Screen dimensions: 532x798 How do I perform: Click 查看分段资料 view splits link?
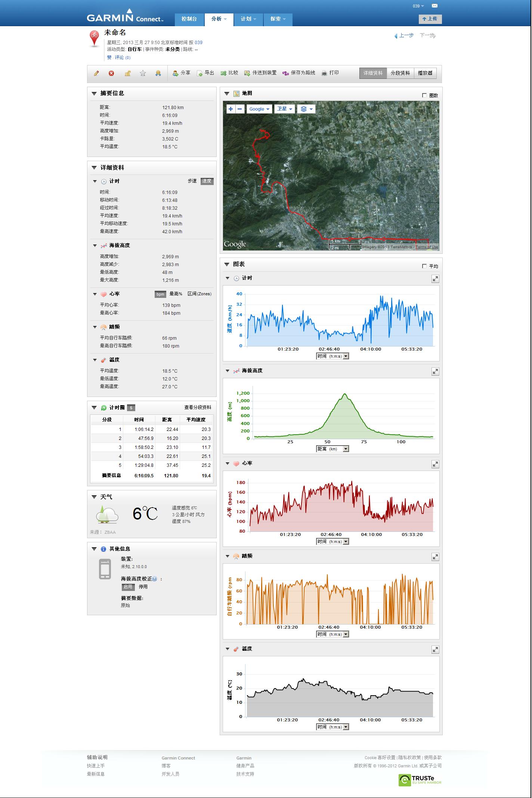click(x=198, y=407)
